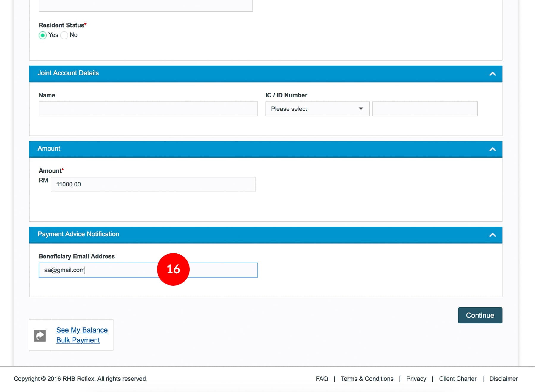Select No for Resident Status

pyautogui.click(x=64, y=35)
